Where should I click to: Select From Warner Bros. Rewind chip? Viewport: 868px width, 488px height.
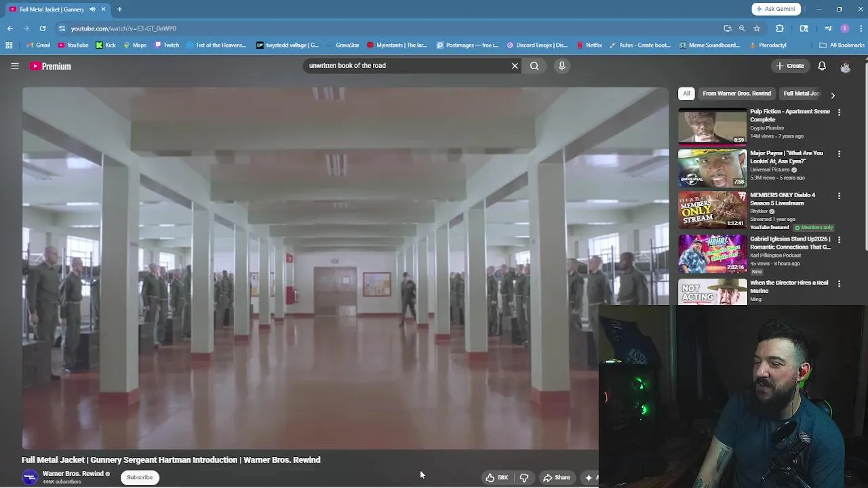[x=736, y=94]
